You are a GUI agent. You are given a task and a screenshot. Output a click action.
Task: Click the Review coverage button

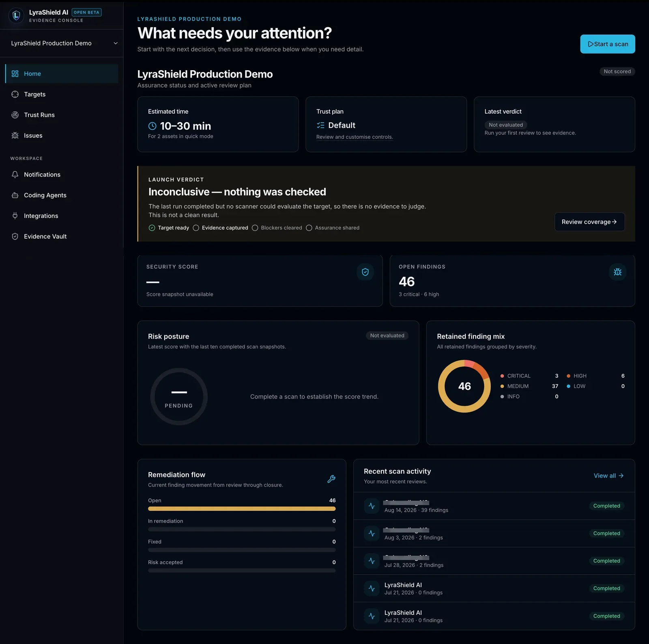(x=589, y=222)
